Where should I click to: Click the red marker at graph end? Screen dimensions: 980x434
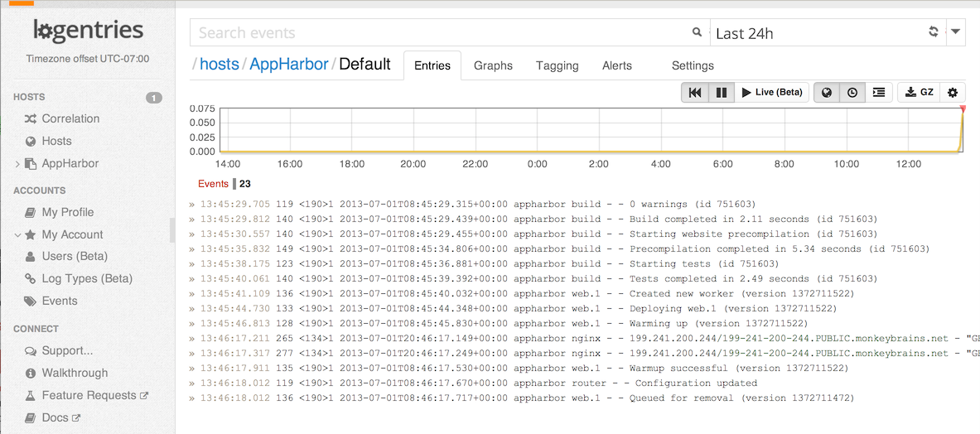(963, 109)
